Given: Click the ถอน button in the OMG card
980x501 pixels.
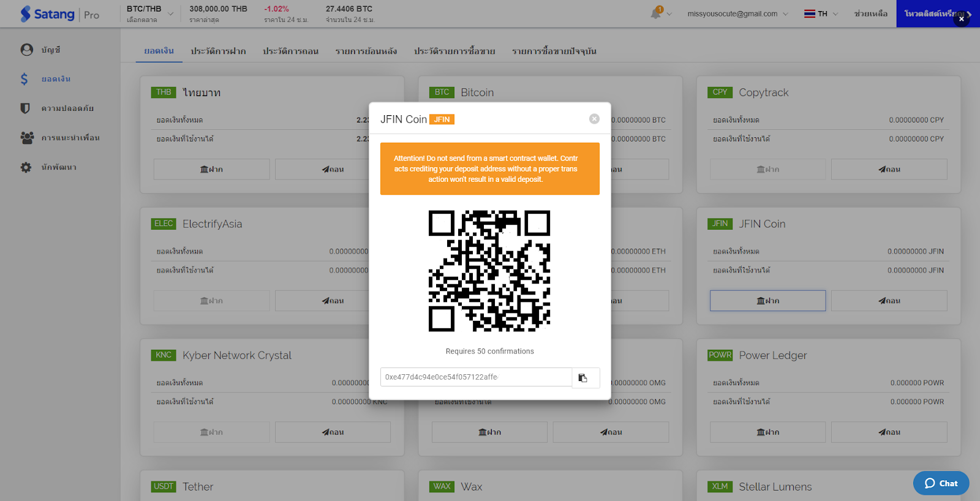Looking at the screenshot, I should click(611, 432).
